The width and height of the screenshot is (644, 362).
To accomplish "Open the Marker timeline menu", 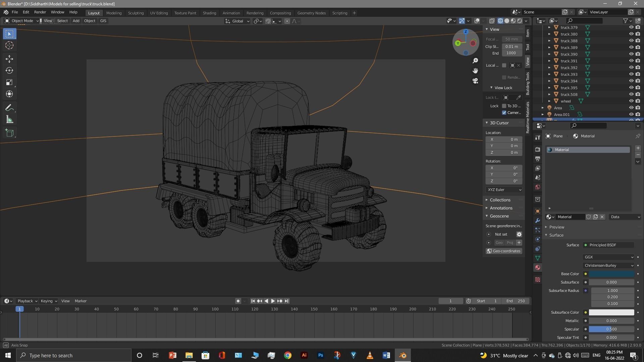I will pos(80,301).
